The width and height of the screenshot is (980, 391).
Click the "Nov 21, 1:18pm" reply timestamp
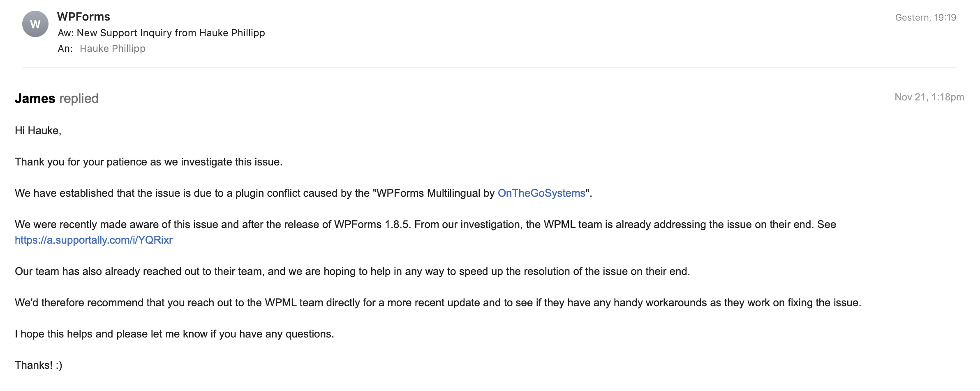[929, 97]
